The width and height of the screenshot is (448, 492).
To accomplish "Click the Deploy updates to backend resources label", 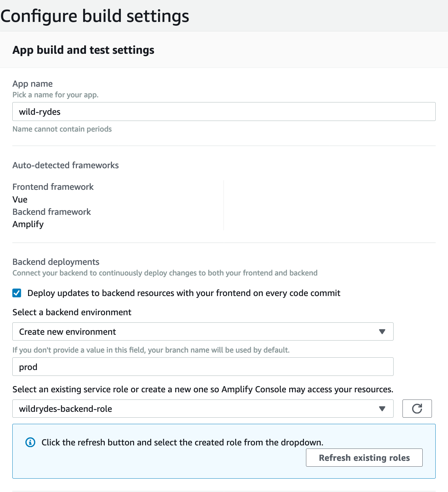I will point(184,293).
